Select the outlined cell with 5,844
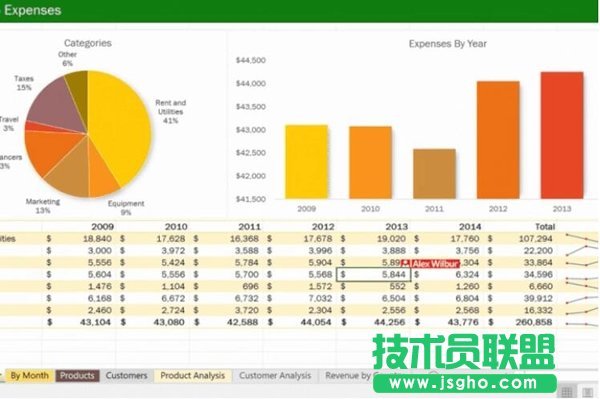600x399 pixels. click(373, 275)
